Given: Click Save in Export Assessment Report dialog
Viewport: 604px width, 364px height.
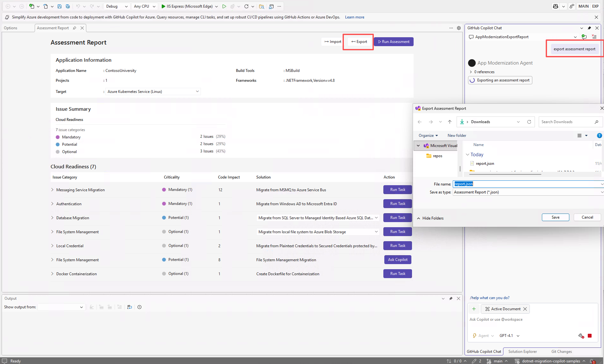Looking at the screenshot, I should (x=556, y=217).
